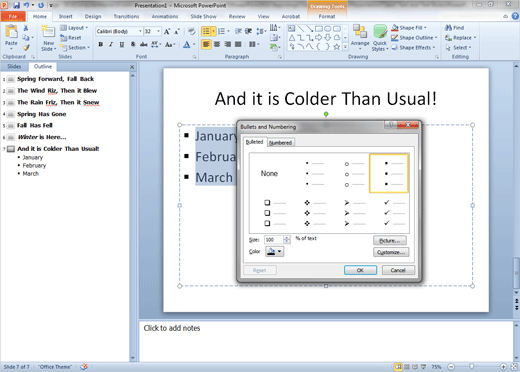Image resolution: width=520 pixels, height=372 pixels.
Task: Click the Find binoculars icon
Action: click(x=449, y=28)
